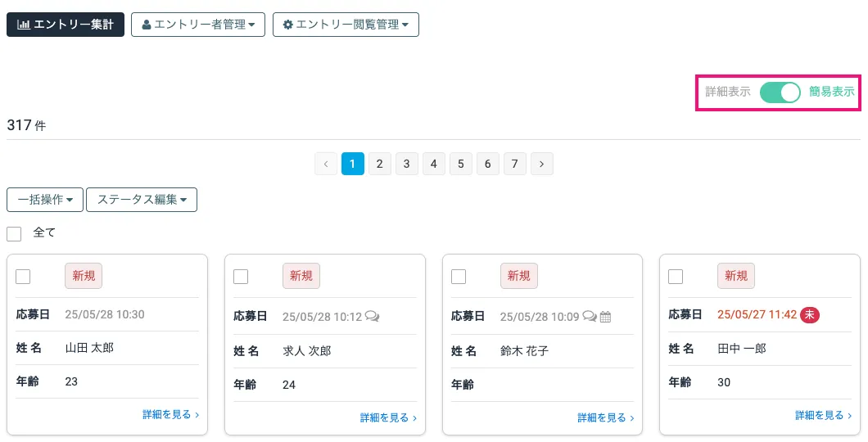This screenshot has height=442, width=868.
Task: Click the red 未 badge on 田中 一郎's card
Action: tap(810, 314)
